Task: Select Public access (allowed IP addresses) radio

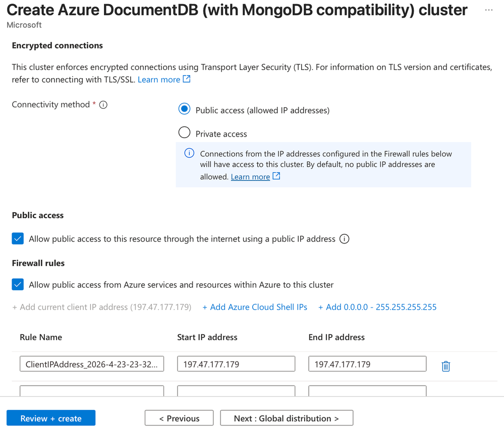Action: (185, 109)
